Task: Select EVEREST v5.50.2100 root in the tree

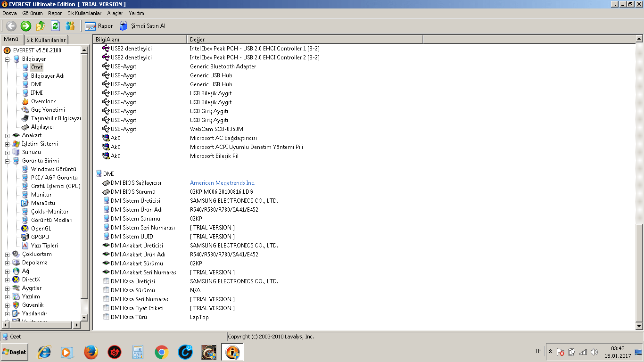Action: pos(37,50)
